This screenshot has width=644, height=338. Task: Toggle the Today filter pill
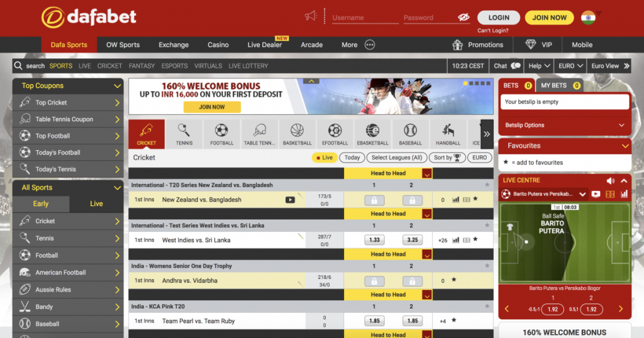tap(352, 158)
